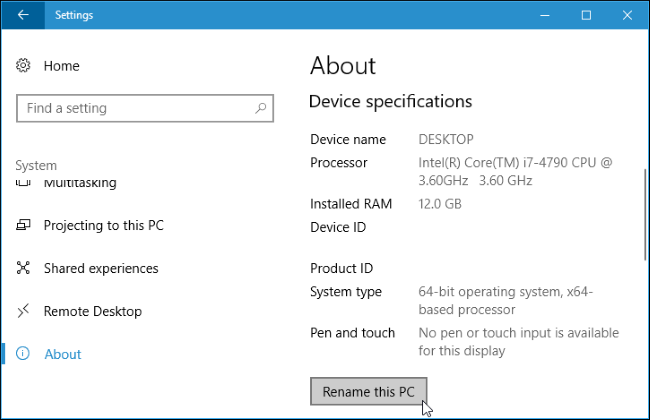
Task: Go to the Home settings page
Action: click(61, 66)
